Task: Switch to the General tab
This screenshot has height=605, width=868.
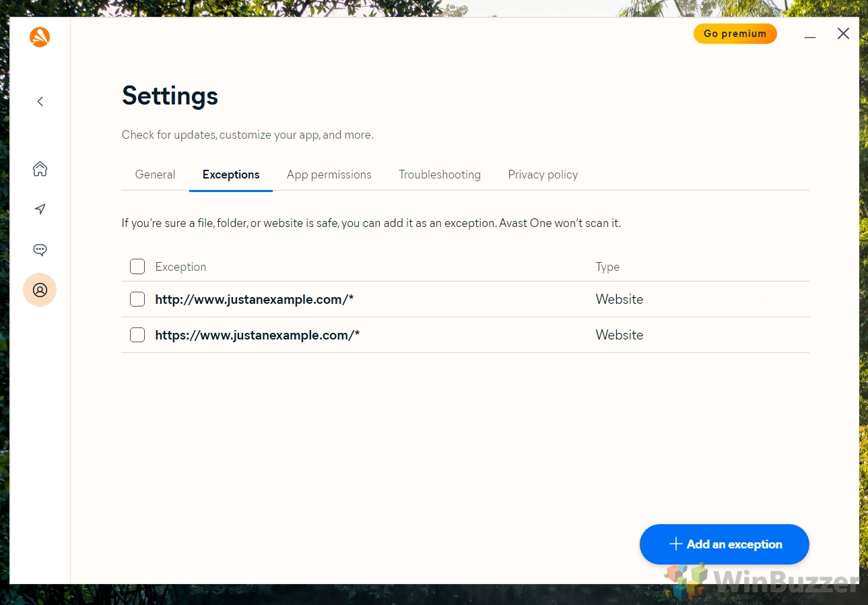Action: [x=155, y=174]
